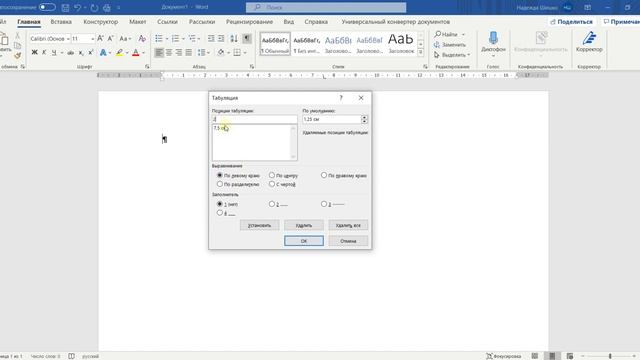Click the Format Painter brush icon

[x=17, y=55]
